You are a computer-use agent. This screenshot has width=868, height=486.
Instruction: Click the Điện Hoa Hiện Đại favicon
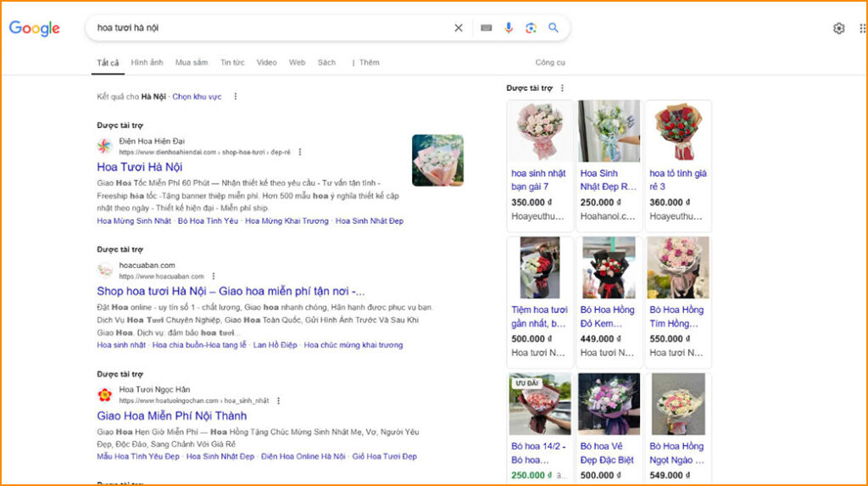[104, 146]
